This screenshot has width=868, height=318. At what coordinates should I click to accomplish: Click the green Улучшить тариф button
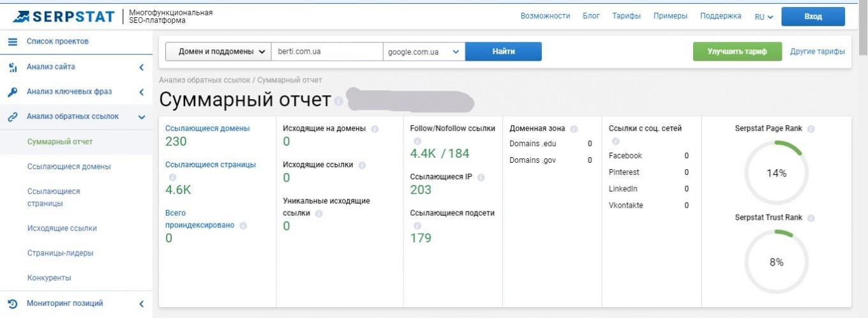[x=737, y=52]
